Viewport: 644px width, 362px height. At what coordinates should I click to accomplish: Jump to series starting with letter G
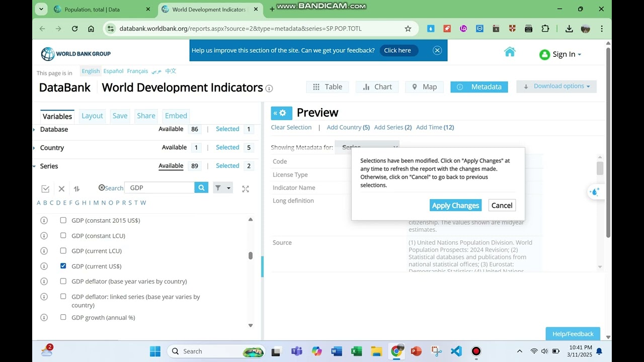click(77, 203)
